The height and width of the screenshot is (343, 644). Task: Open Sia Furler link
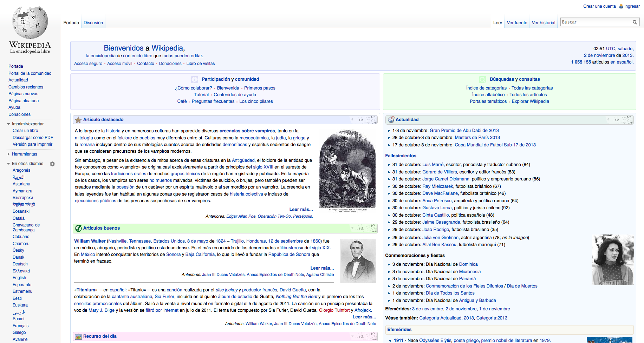(164, 297)
